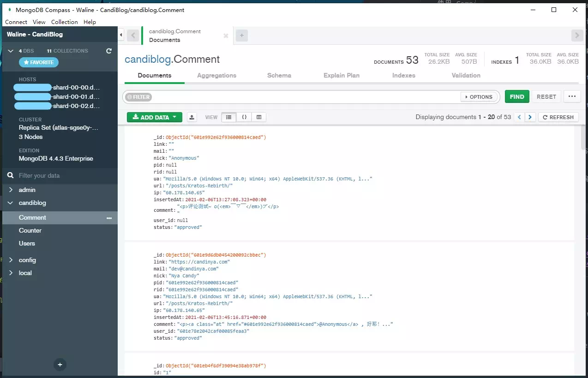Screen dimensions: 588x378
Task: Open the ADD DATA dropdown
Action: tap(155, 117)
